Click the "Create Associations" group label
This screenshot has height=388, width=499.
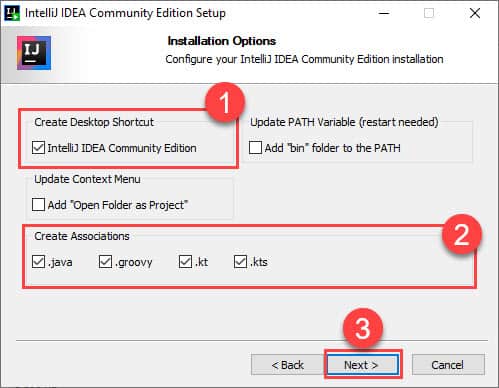[82, 236]
